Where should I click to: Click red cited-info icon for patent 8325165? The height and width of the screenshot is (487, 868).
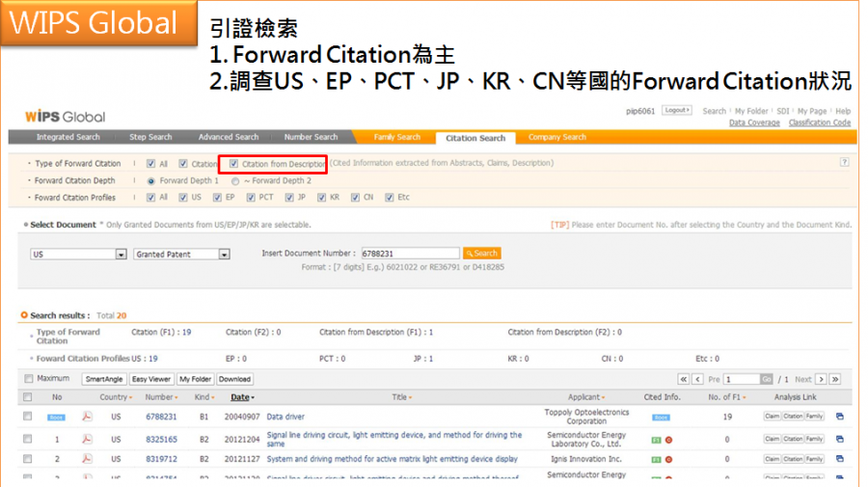(x=668, y=438)
